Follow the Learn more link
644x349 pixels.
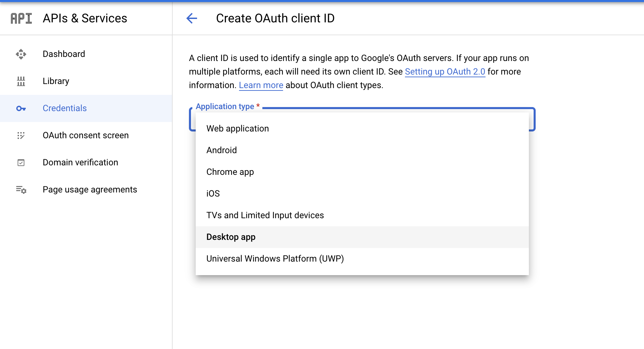click(261, 85)
